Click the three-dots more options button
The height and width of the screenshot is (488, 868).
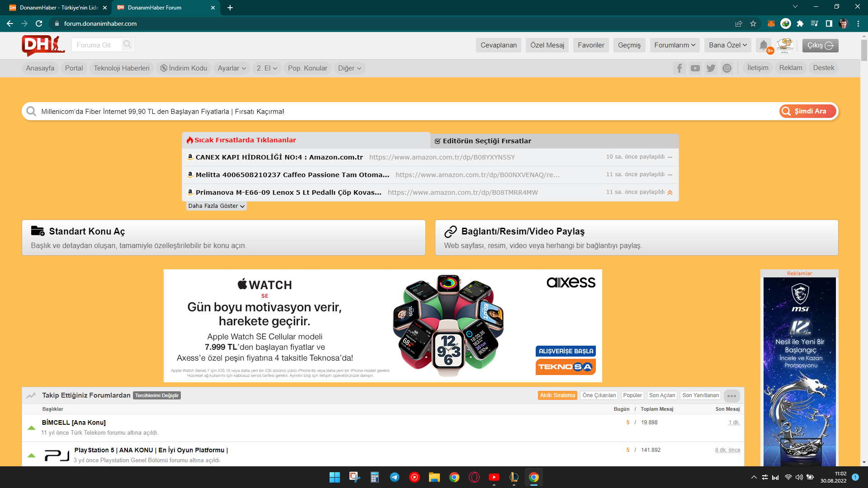coord(731,396)
